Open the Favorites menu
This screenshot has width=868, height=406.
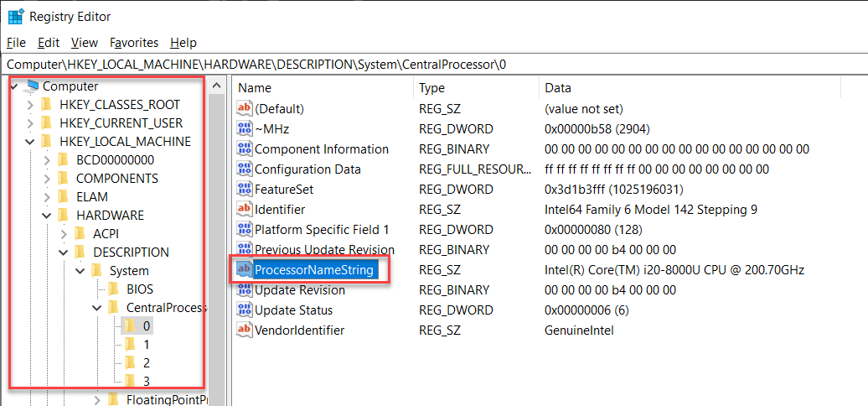(134, 43)
